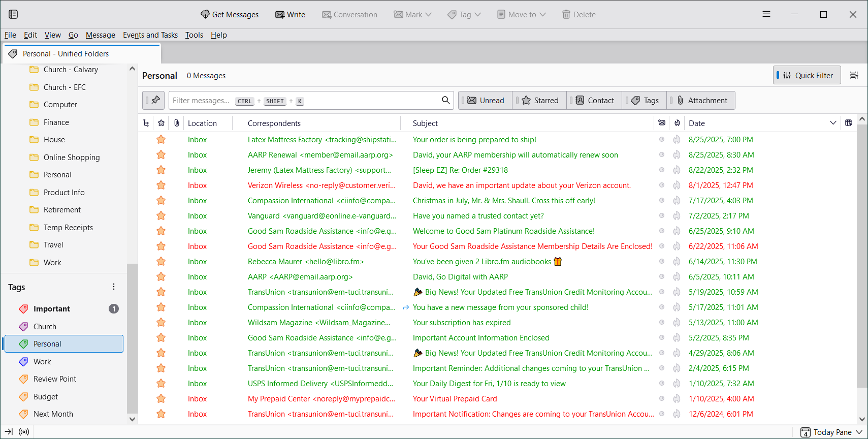Screen dimensions: 868x439
Task: Unstar the Verizon Wireless message
Action: click(161, 185)
